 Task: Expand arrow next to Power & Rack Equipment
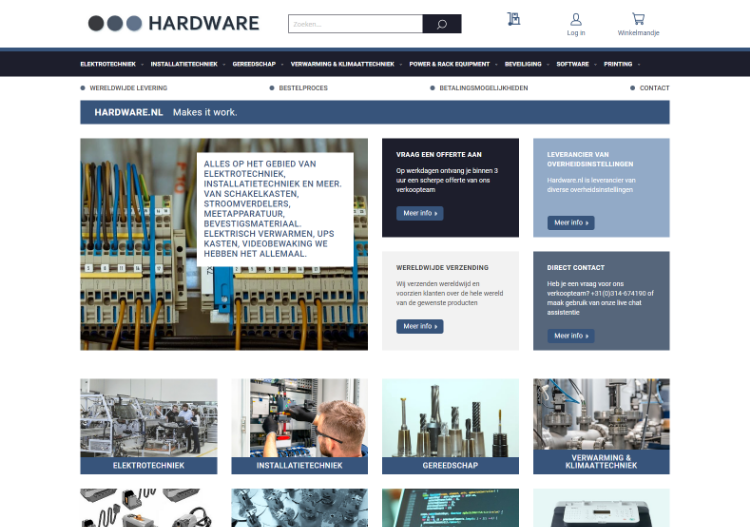pyautogui.click(x=496, y=65)
